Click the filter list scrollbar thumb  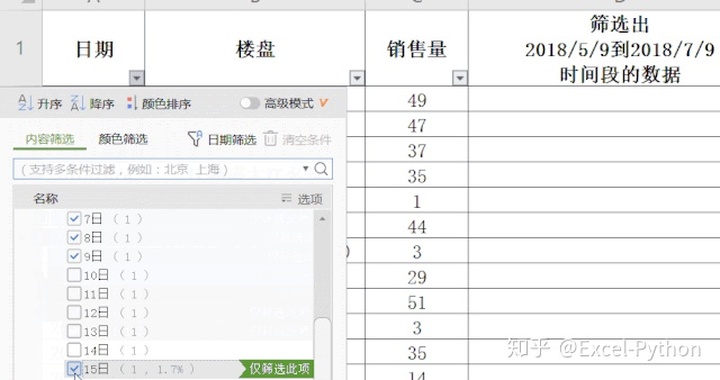(323, 348)
